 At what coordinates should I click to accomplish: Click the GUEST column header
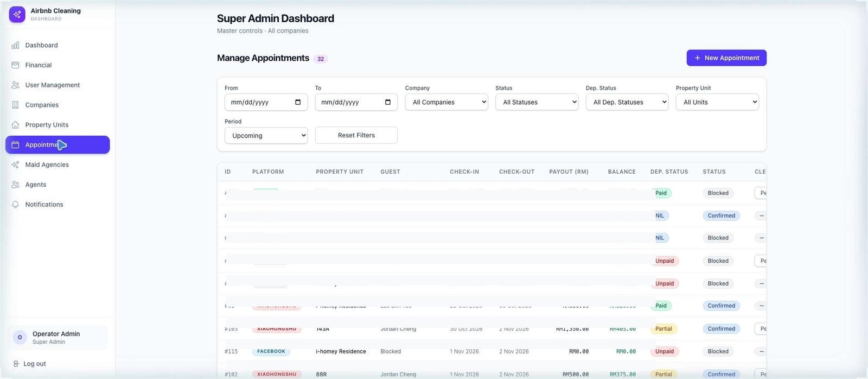tap(390, 172)
